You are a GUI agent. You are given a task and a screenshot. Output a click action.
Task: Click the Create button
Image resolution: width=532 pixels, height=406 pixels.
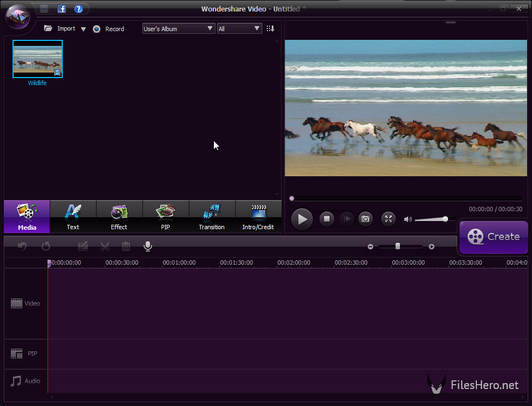493,237
